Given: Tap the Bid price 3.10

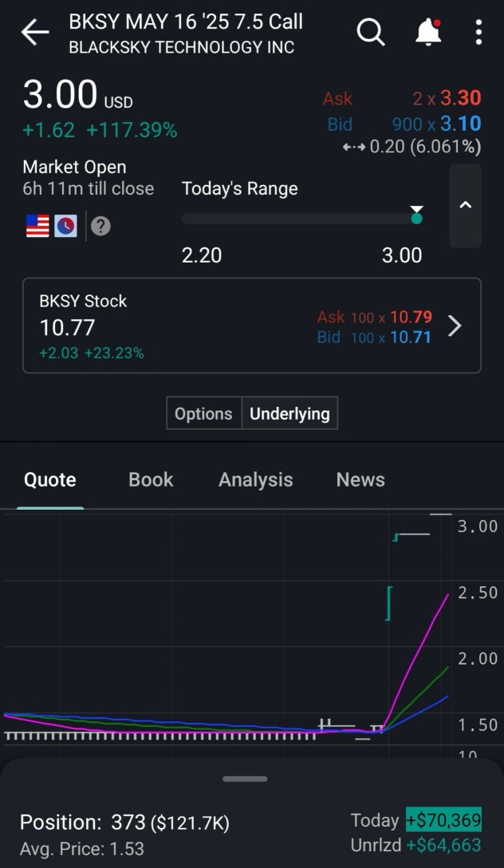Looking at the screenshot, I should [460, 124].
